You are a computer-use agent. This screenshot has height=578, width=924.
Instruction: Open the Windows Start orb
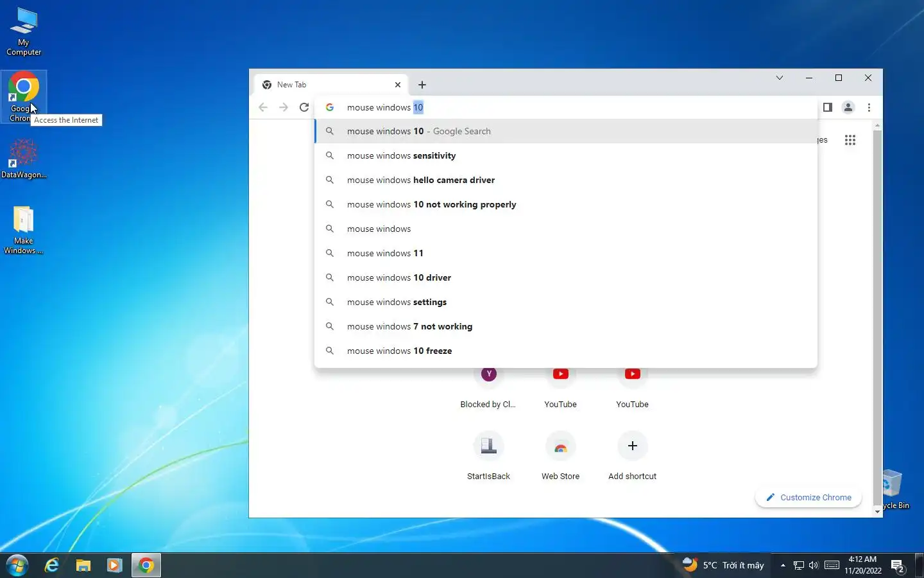click(17, 565)
